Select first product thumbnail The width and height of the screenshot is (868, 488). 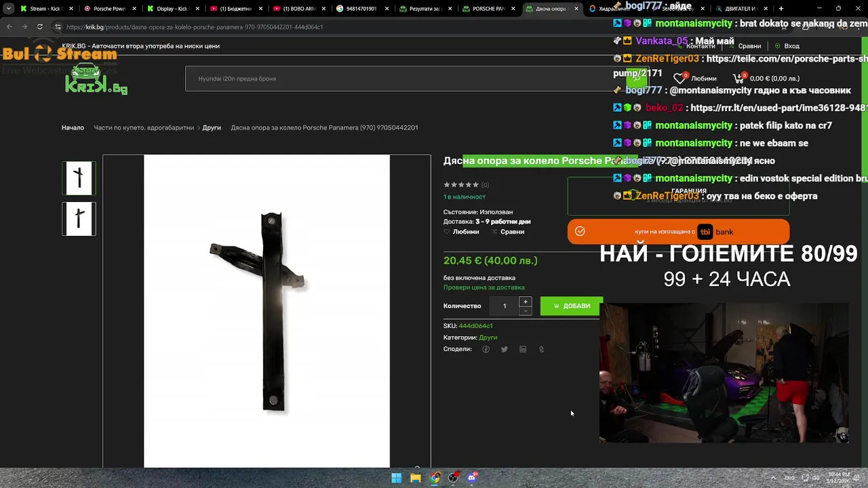coord(79,178)
